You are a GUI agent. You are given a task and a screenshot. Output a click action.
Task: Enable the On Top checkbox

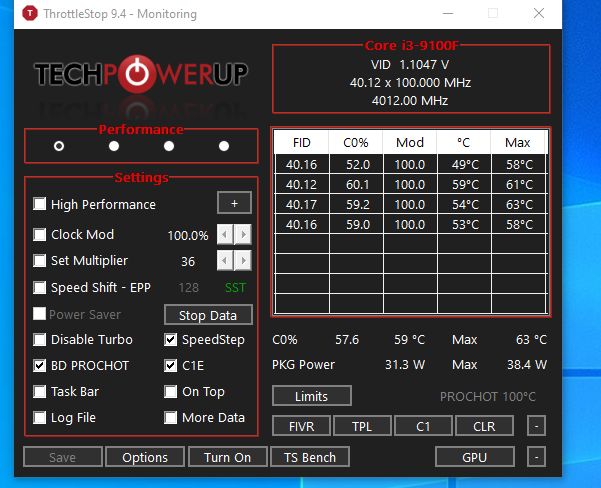click(x=171, y=392)
